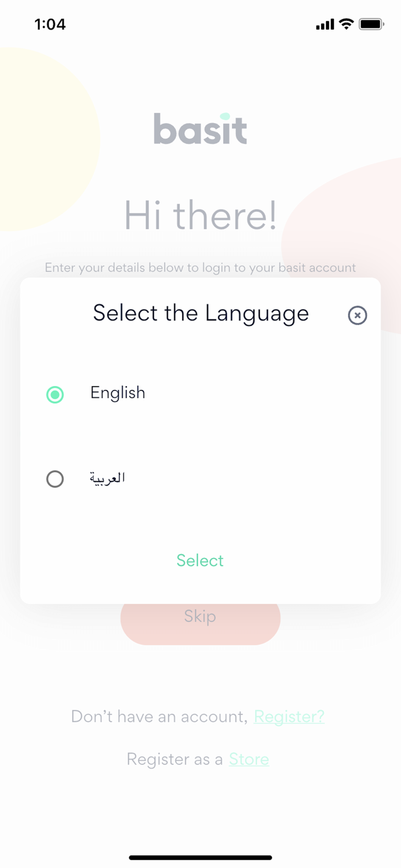401x868 pixels.
Task: Tap the currently selected English radio circle
Action: [x=55, y=395]
